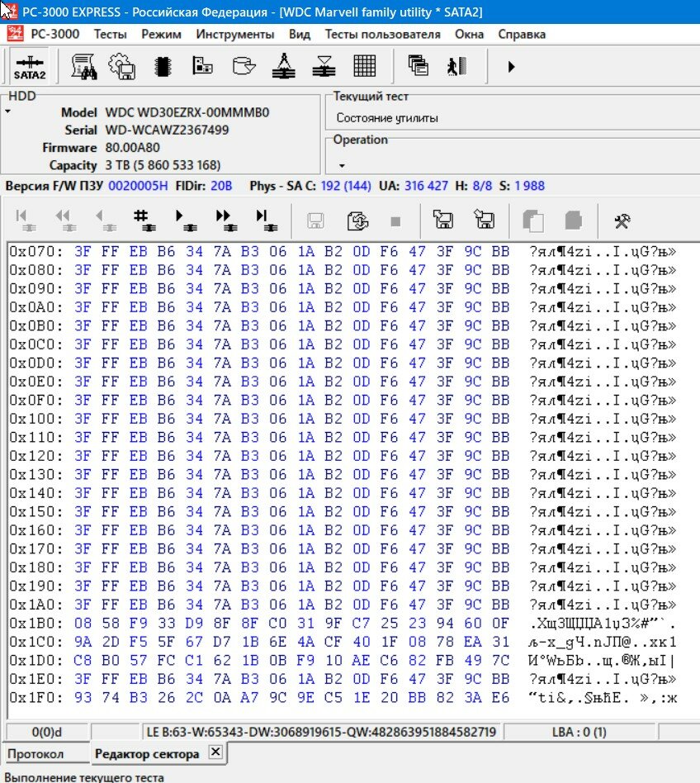Viewport: 700px width, 783px height.
Task: Open the Инструменты menu
Action: (235, 34)
